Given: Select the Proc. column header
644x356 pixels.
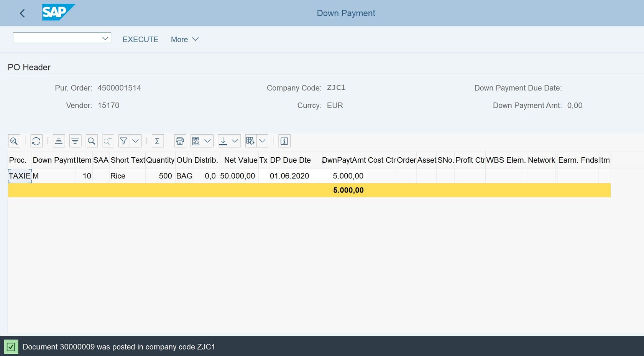Looking at the screenshot, I should tap(20, 160).
